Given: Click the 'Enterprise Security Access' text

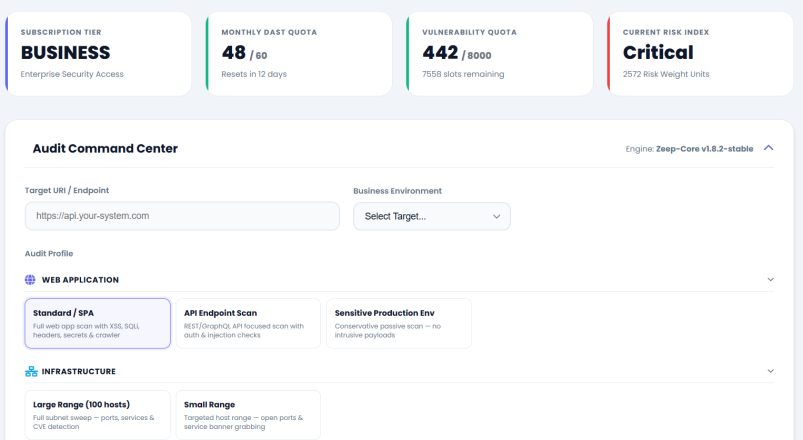Looking at the screenshot, I should point(72,74).
